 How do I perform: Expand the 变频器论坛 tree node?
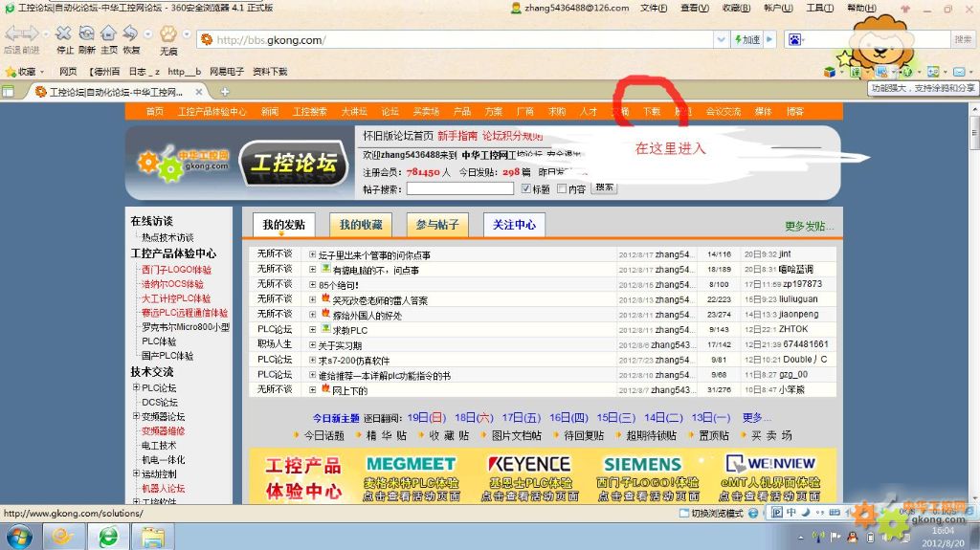click(x=136, y=416)
